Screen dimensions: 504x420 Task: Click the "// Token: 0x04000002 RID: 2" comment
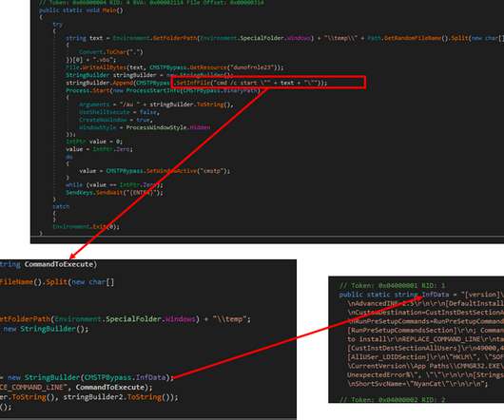(x=392, y=400)
